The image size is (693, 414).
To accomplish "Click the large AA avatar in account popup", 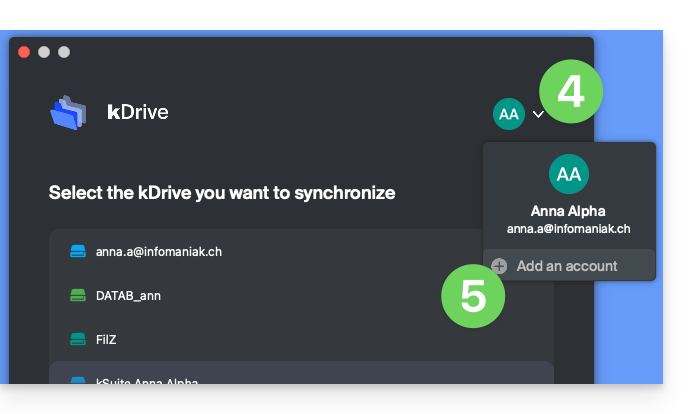I will click(569, 174).
